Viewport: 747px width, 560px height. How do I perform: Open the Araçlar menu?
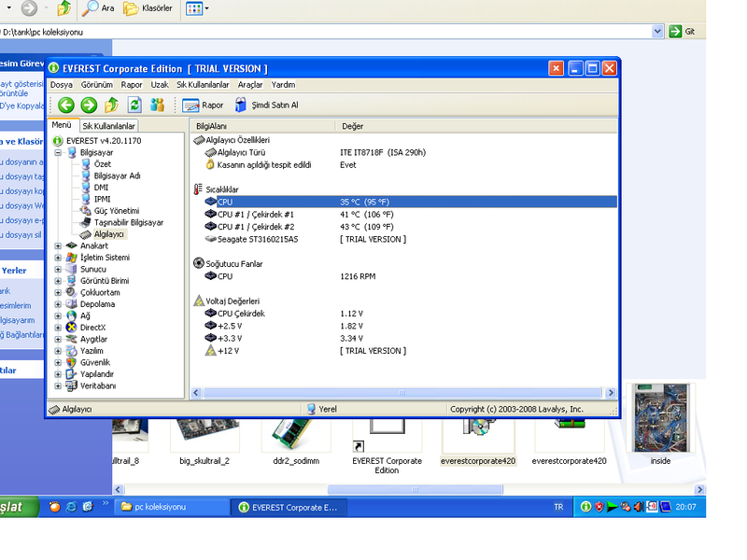pyautogui.click(x=250, y=85)
